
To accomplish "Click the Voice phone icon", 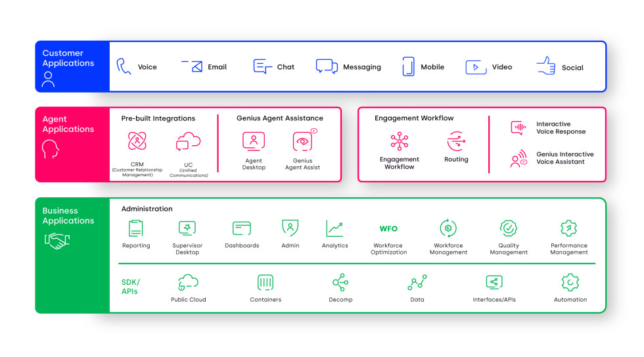I will click(124, 66).
